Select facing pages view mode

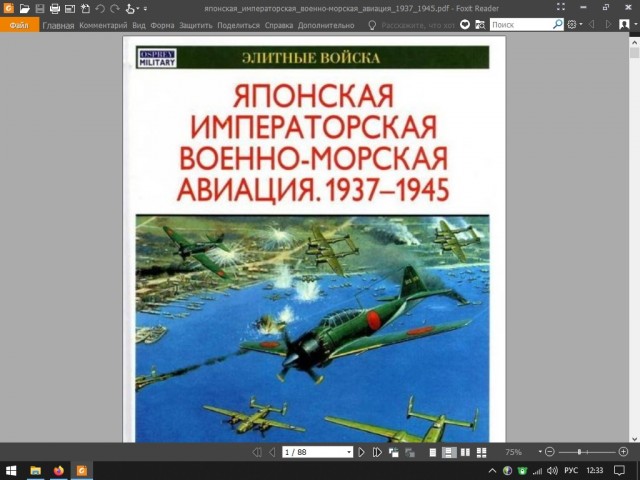(x=465, y=452)
